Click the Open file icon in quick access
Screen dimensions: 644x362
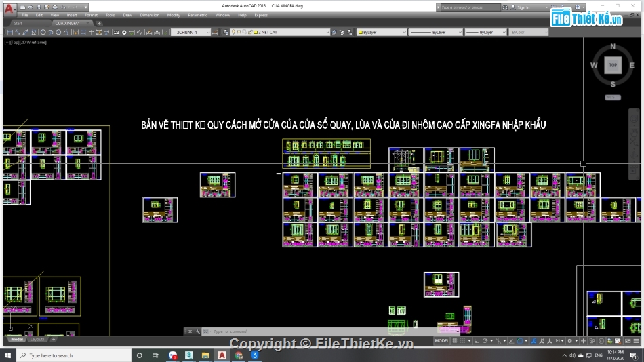(31, 7)
